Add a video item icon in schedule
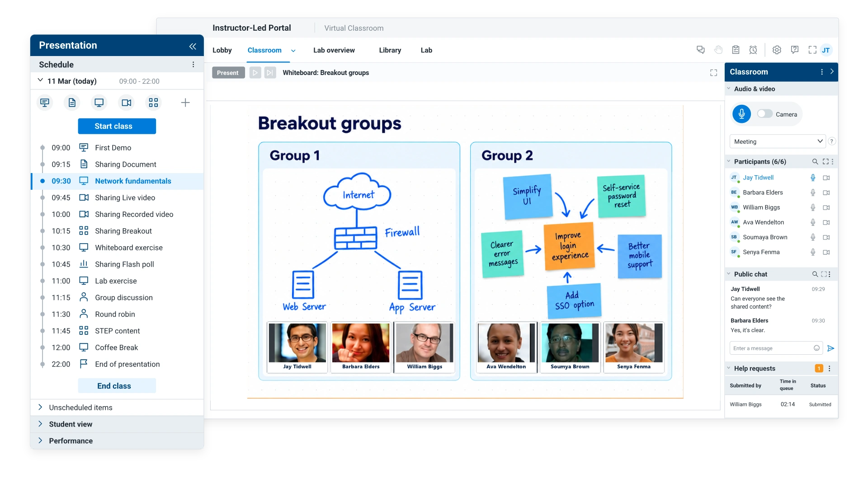 tap(127, 103)
